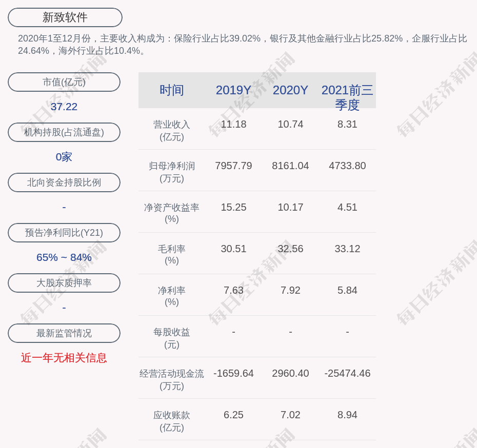
Task: Click the 预告净利同比(Y21) pill
Action: (64, 233)
